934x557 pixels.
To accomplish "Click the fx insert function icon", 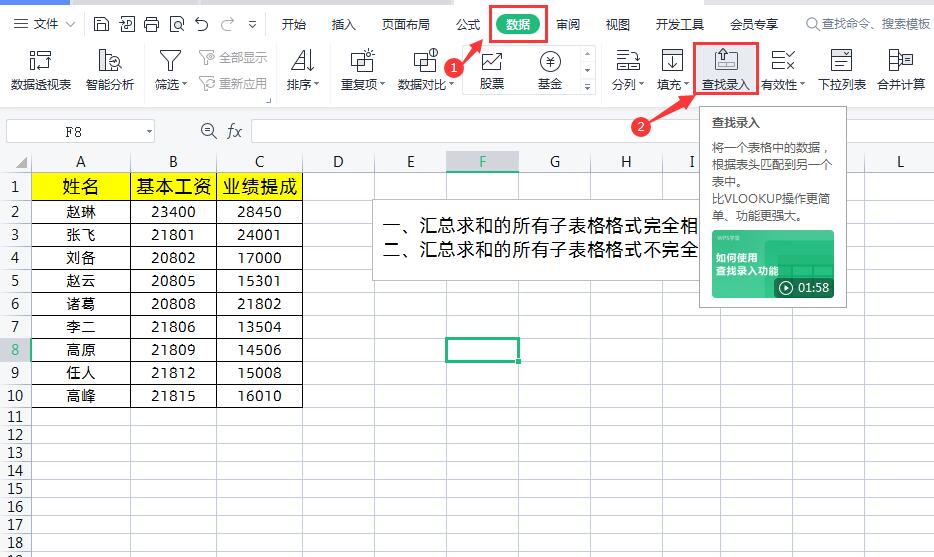I will (234, 131).
